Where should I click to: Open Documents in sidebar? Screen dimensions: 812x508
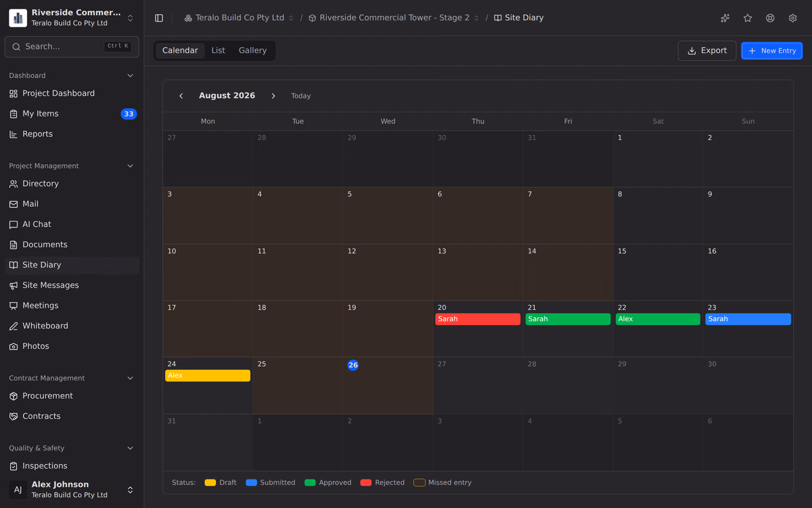click(x=72, y=245)
